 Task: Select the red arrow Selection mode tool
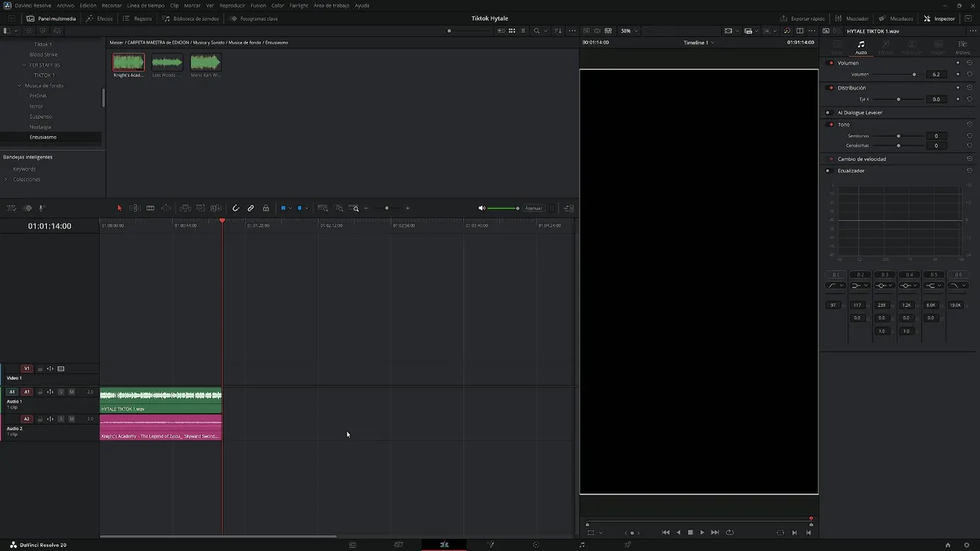(119, 208)
